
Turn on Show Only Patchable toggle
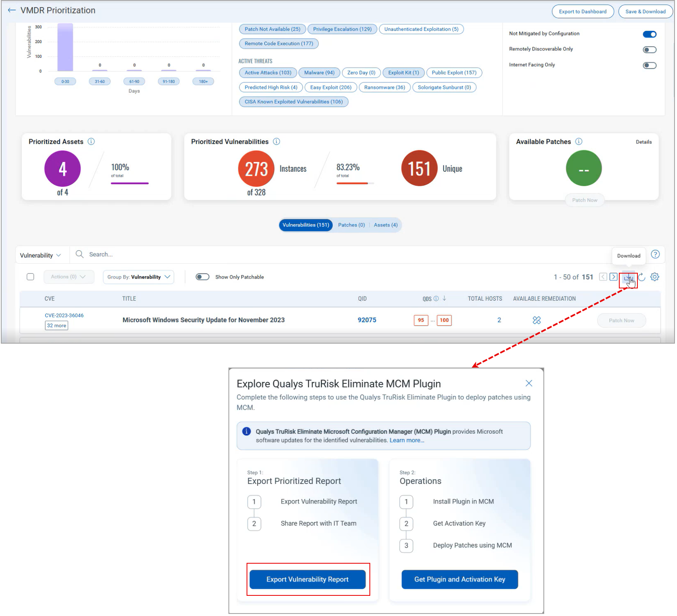[x=202, y=277]
